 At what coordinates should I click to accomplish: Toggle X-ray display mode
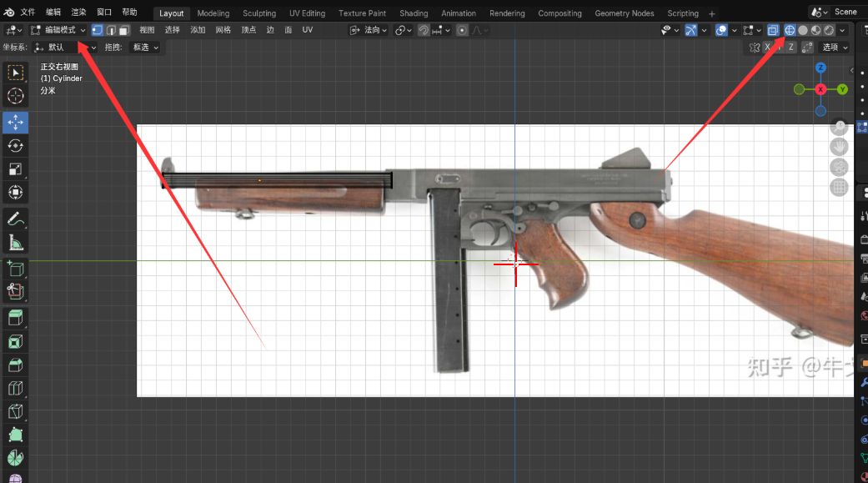coord(773,30)
